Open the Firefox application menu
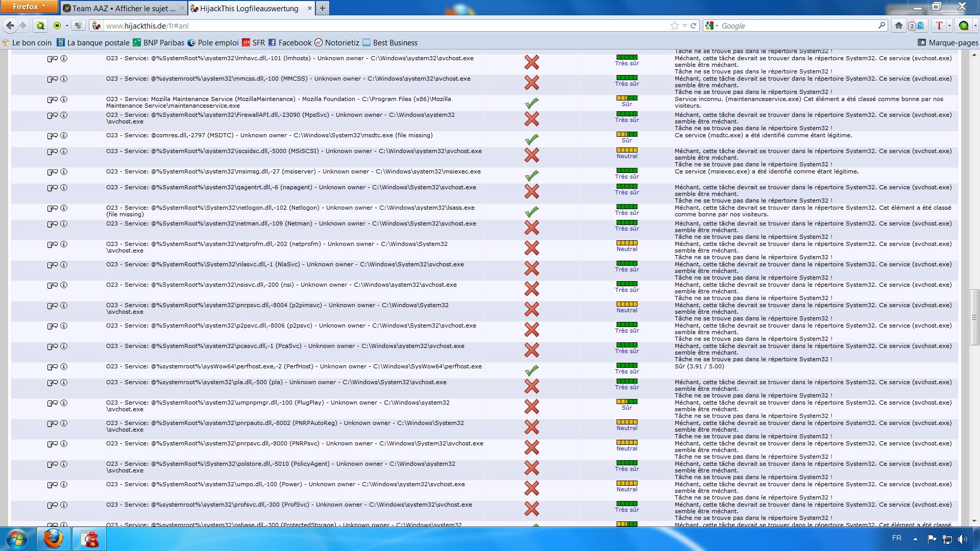Screen dimensions: 980x551 coord(29,7)
